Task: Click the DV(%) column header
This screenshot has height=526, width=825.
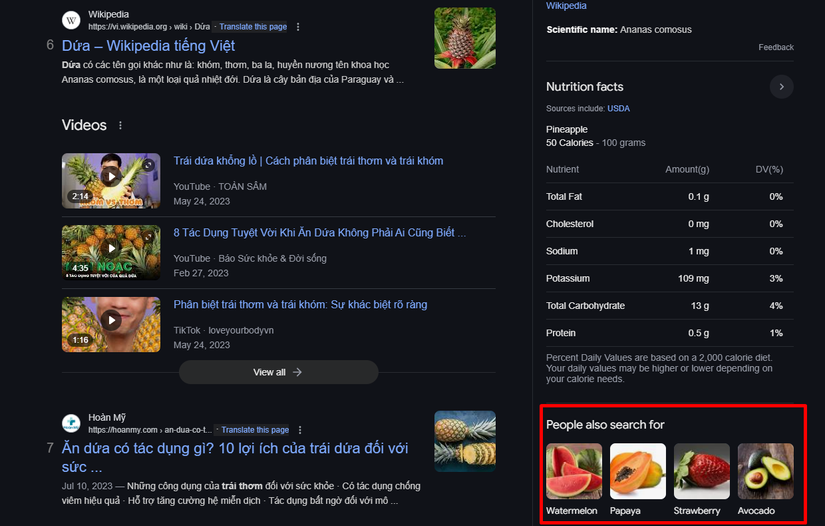Action: 769,170
